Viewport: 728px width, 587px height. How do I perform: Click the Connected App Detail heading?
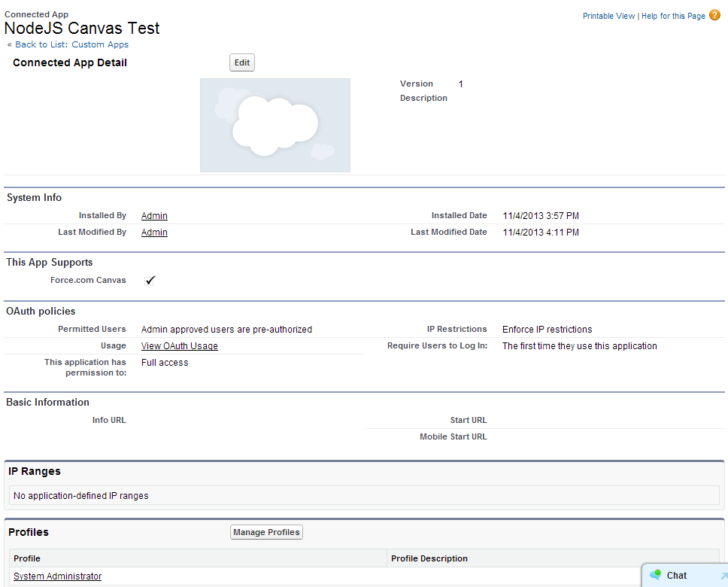click(x=70, y=62)
